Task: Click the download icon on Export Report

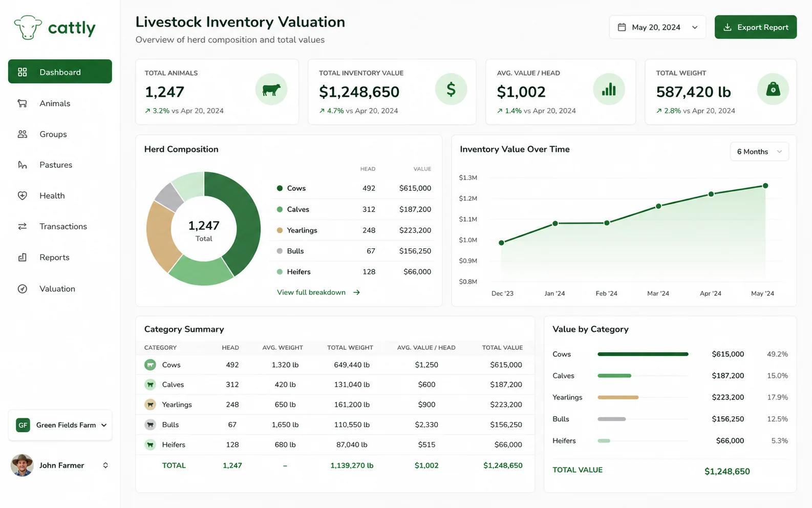Action: point(727,27)
